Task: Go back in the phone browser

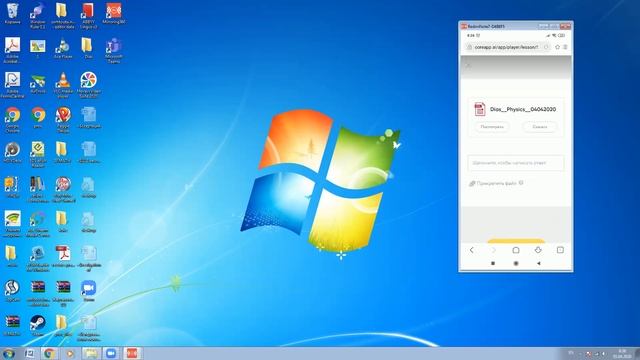Action: (x=471, y=250)
